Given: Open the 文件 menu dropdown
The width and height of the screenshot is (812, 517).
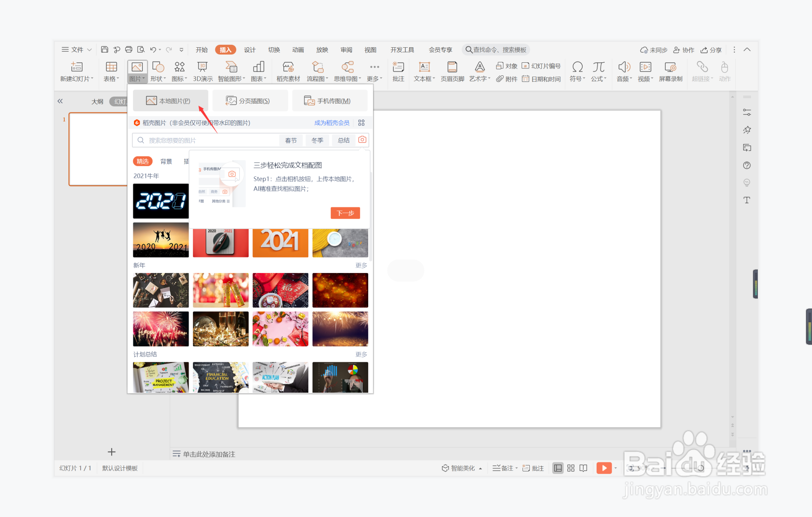Looking at the screenshot, I should coord(77,50).
